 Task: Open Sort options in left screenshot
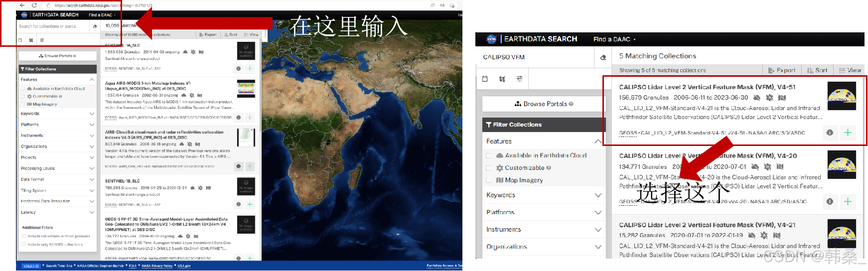point(230,35)
